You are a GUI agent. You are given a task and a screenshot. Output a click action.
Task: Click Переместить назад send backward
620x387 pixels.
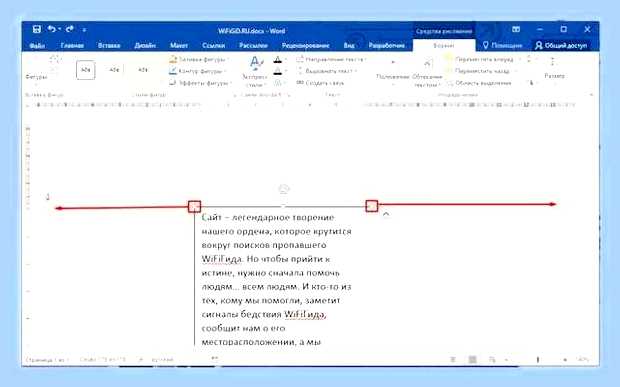(478, 71)
